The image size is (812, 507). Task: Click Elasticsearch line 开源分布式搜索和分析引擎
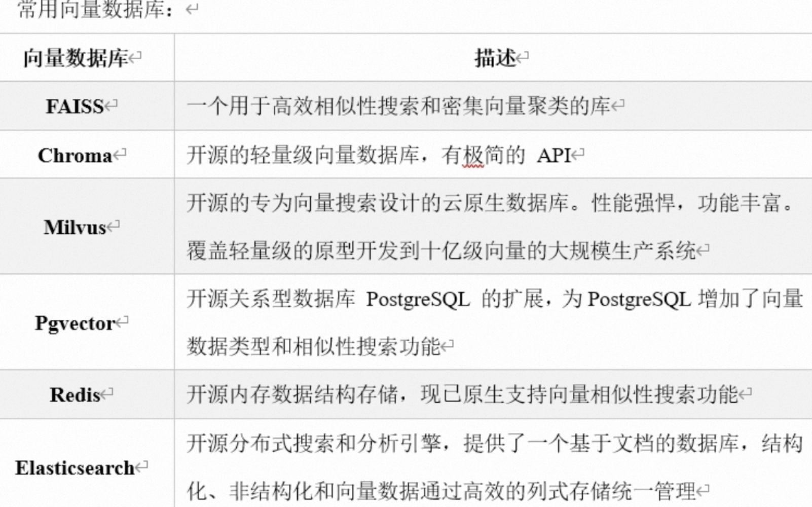pos(494,443)
